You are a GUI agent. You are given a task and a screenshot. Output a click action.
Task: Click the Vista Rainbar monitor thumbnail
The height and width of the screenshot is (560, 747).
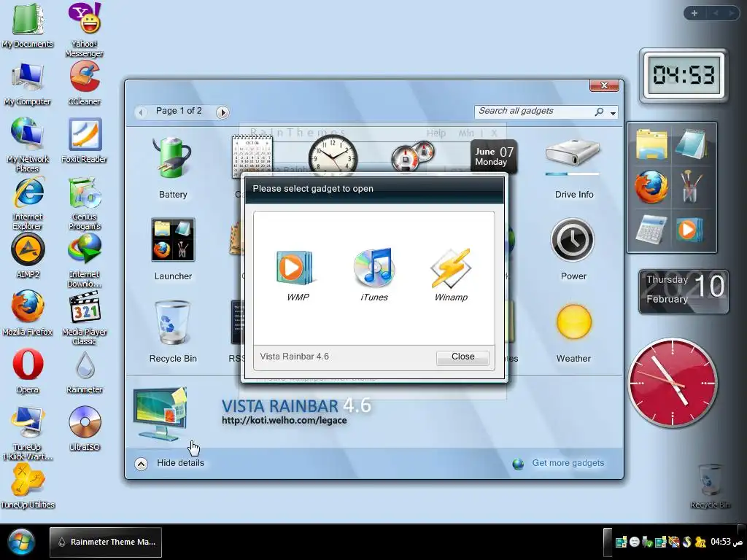tap(160, 413)
